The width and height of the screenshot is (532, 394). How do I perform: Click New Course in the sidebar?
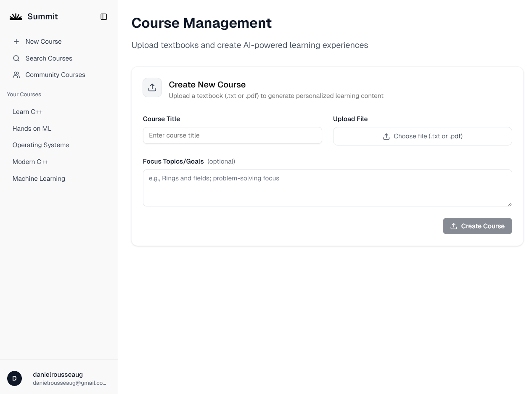click(43, 41)
